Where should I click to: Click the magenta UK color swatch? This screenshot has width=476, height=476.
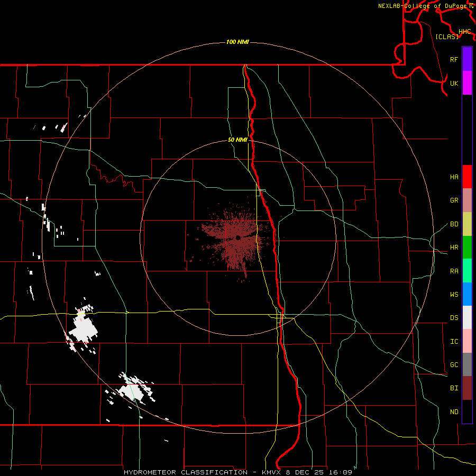tap(467, 83)
